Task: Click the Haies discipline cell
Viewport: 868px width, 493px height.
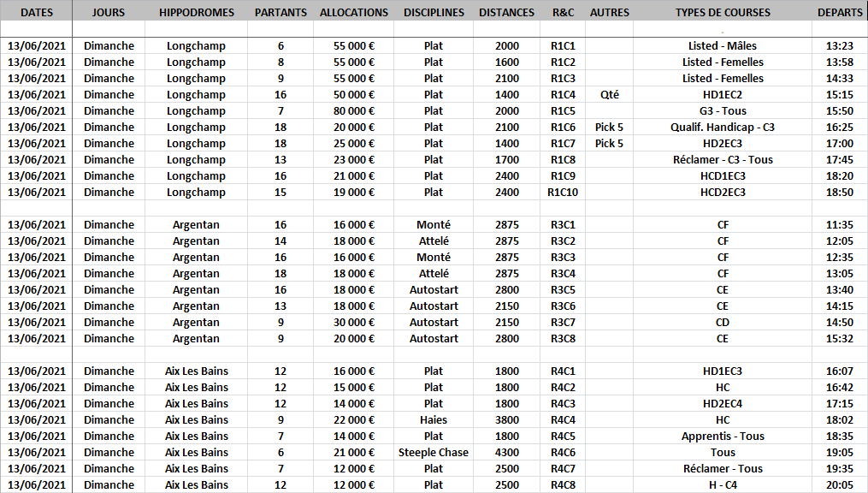Action: [x=434, y=420]
